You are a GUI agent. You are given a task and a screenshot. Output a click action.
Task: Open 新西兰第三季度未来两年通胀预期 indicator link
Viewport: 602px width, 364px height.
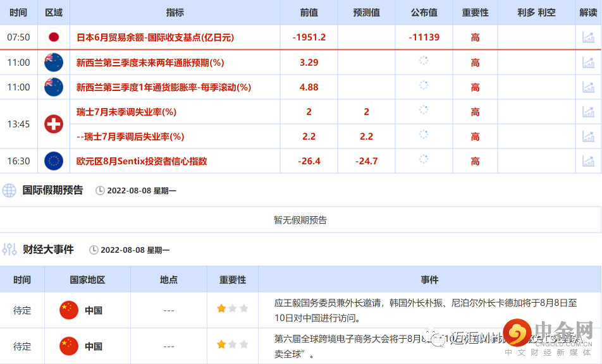150,63
